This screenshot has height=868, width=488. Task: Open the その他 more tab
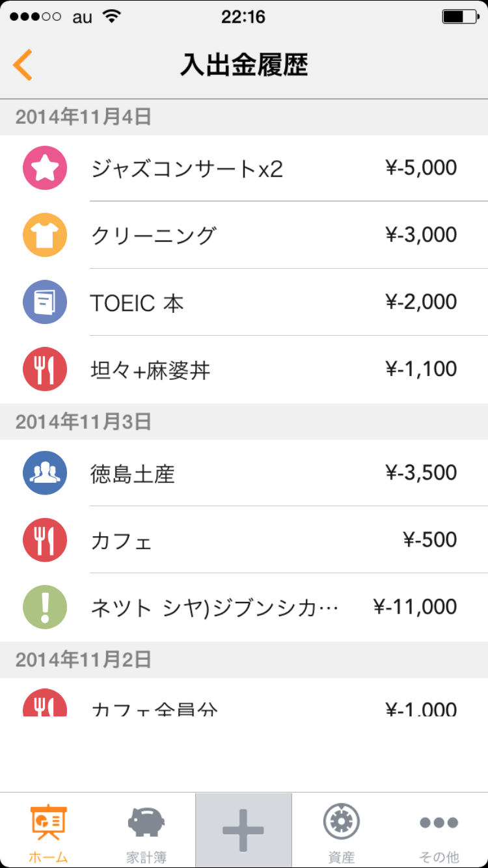click(x=439, y=831)
